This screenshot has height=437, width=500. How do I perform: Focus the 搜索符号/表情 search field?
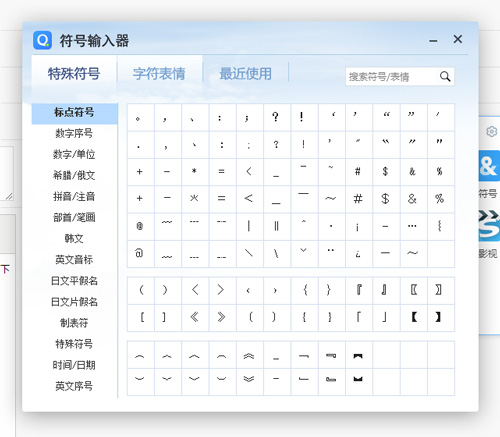pos(393,77)
